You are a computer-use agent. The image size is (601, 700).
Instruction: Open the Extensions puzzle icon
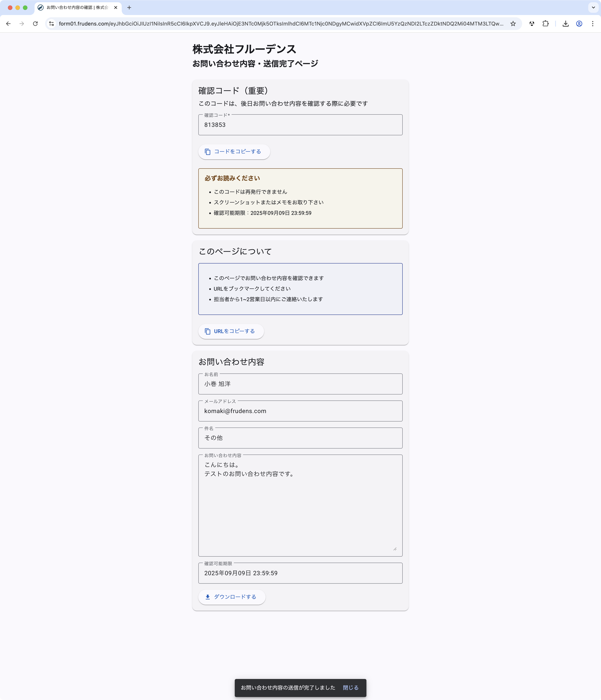(x=545, y=24)
